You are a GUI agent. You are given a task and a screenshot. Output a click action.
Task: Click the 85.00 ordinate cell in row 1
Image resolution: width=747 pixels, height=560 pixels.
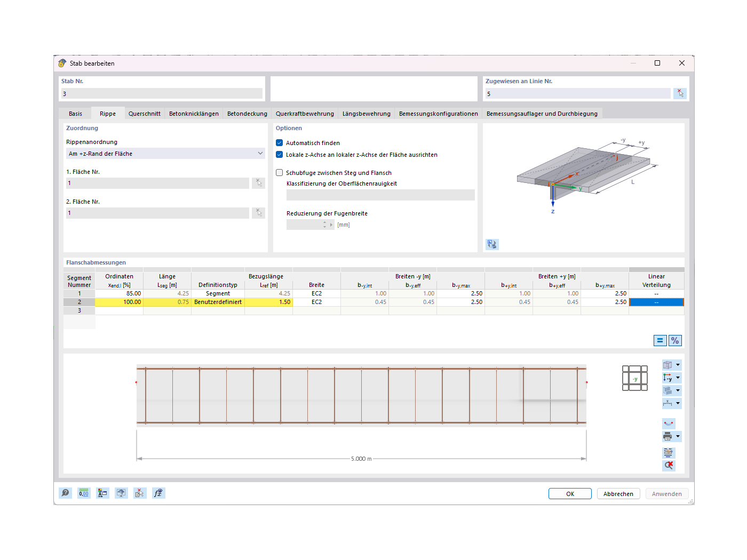[x=119, y=293]
